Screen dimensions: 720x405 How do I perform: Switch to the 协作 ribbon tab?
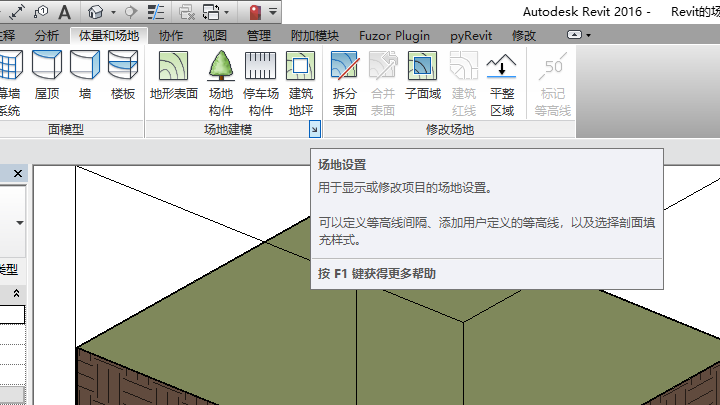(x=171, y=35)
